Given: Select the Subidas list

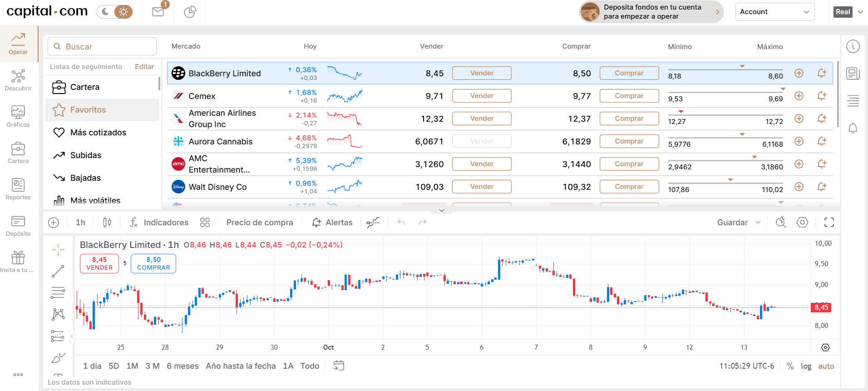Looking at the screenshot, I should 102,155.
